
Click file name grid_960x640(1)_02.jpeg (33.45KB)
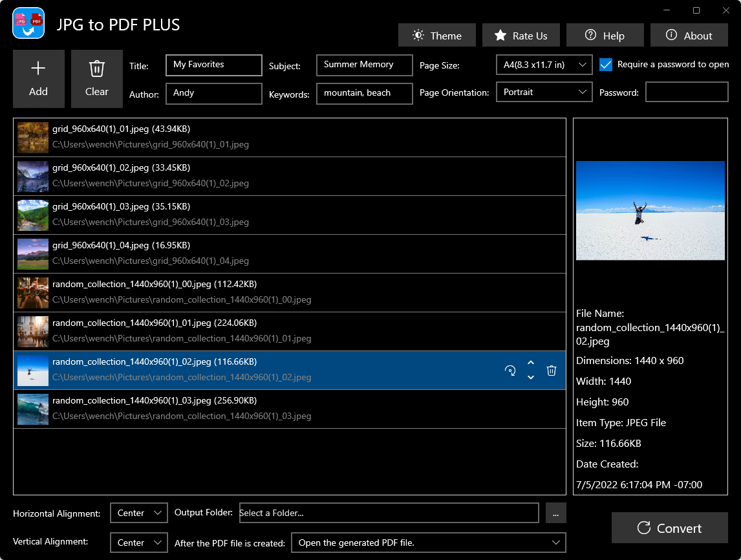click(x=122, y=167)
